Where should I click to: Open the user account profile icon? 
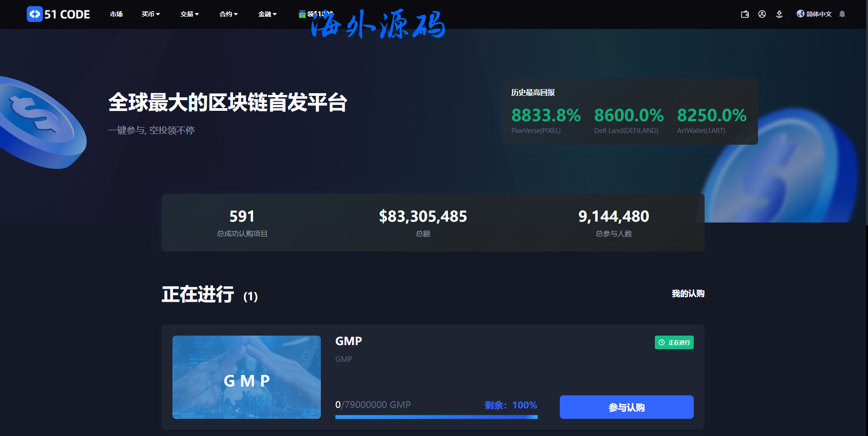point(762,14)
